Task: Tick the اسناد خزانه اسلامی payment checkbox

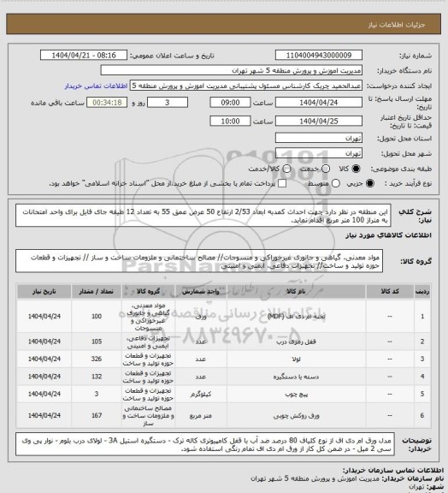Action: (x=282, y=183)
